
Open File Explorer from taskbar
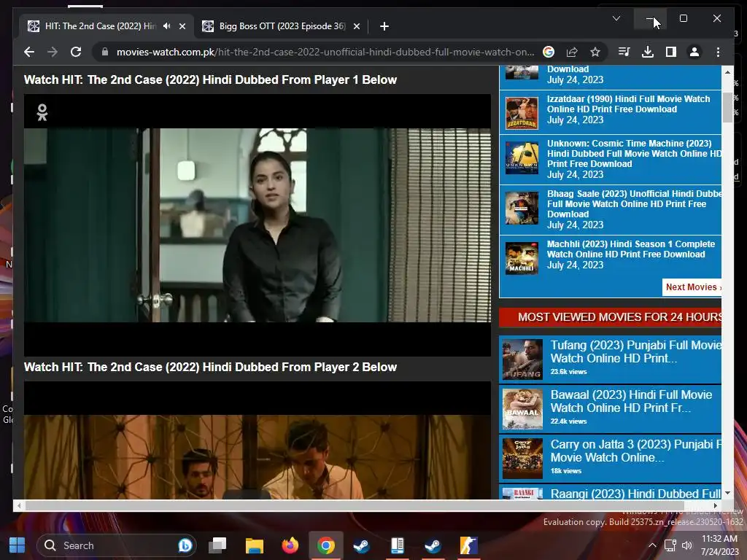pyautogui.click(x=254, y=545)
